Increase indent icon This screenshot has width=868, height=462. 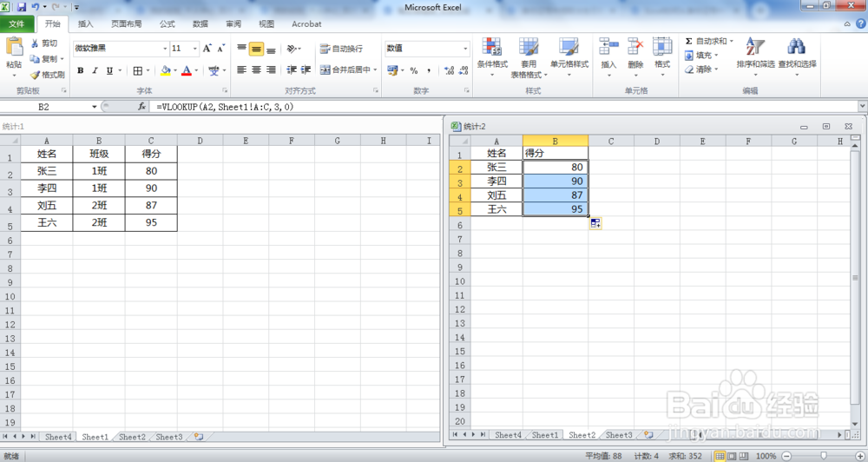tap(306, 69)
